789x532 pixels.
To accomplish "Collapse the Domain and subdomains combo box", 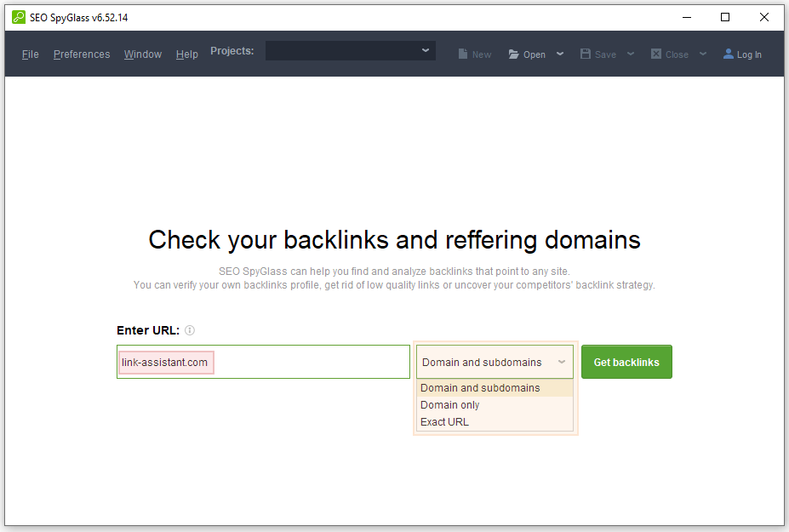I will 495,362.
